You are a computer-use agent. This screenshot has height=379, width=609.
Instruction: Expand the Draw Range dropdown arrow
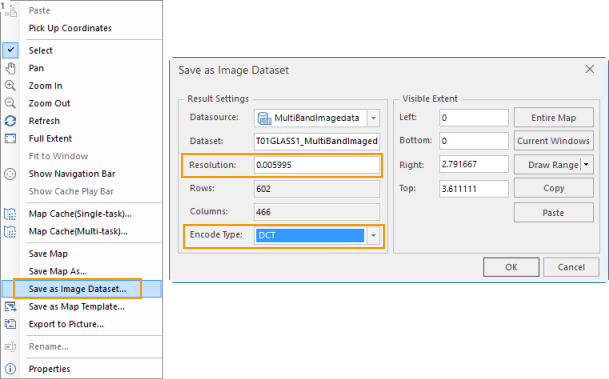[586, 165]
